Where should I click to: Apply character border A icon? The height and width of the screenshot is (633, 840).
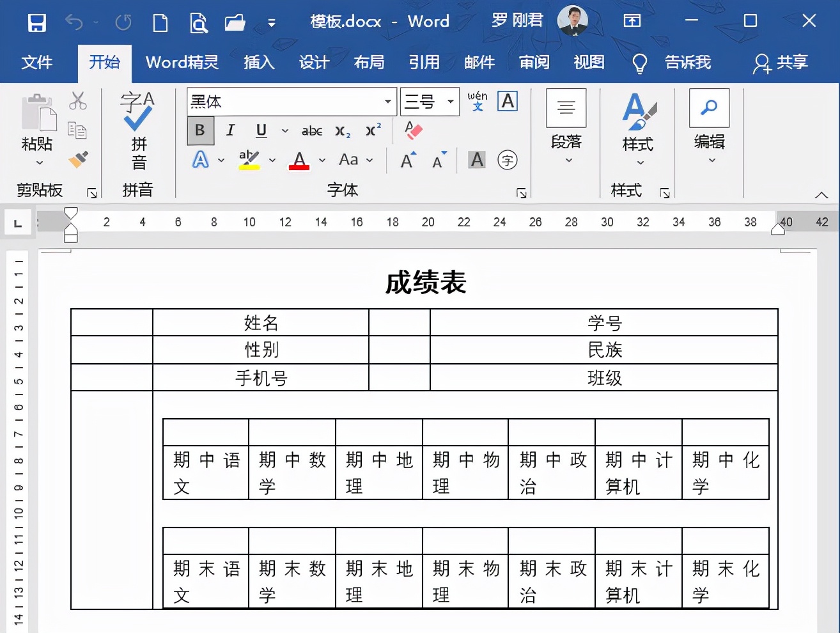pos(508,101)
